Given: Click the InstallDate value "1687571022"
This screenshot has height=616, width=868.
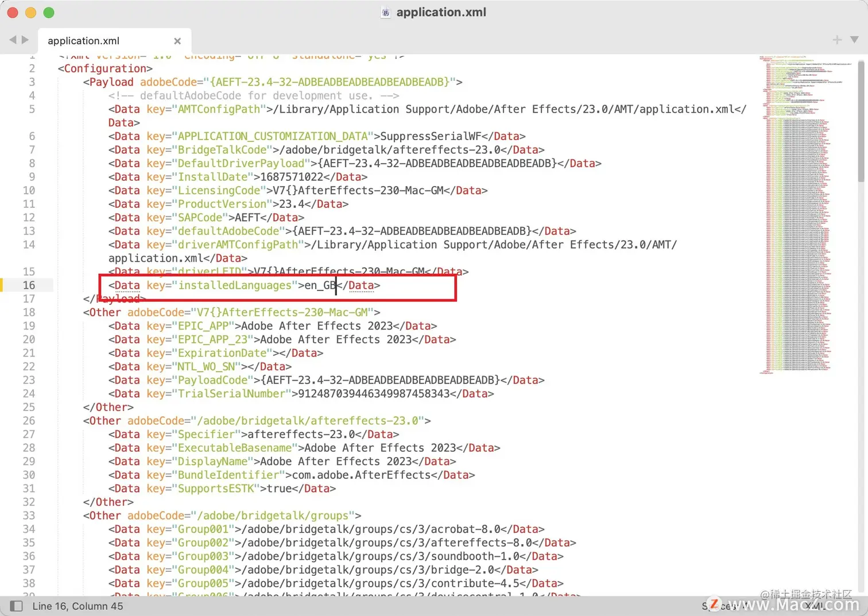Looking at the screenshot, I should [x=292, y=177].
